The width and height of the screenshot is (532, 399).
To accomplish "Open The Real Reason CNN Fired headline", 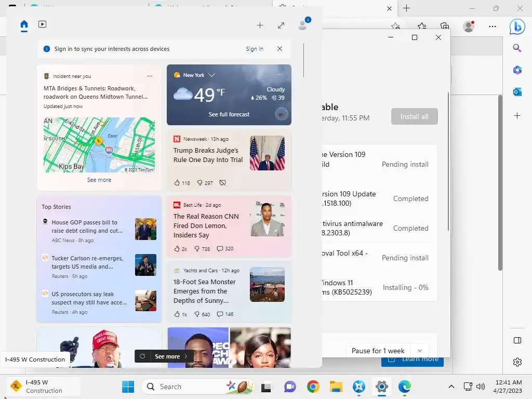I will coord(206,225).
